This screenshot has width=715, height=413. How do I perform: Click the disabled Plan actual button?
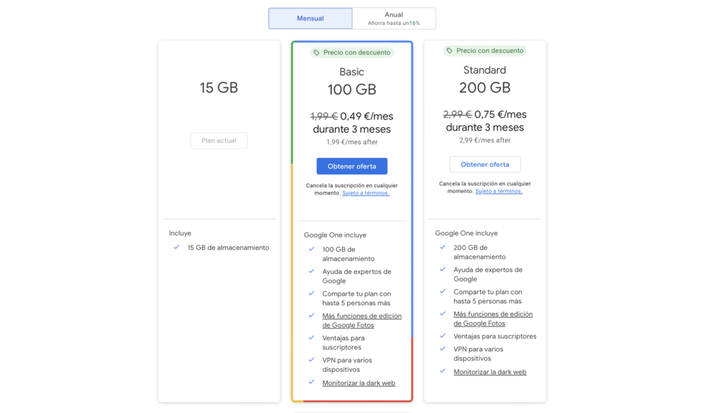click(219, 140)
